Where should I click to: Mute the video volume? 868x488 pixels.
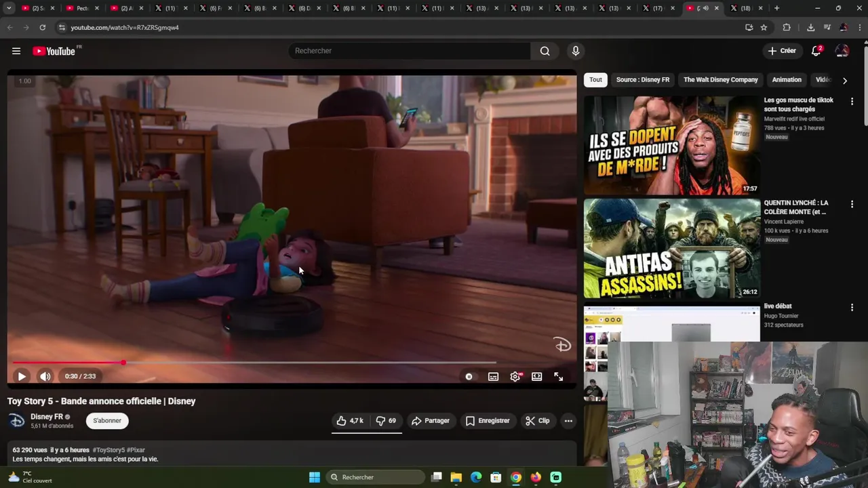click(x=45, y=376)
